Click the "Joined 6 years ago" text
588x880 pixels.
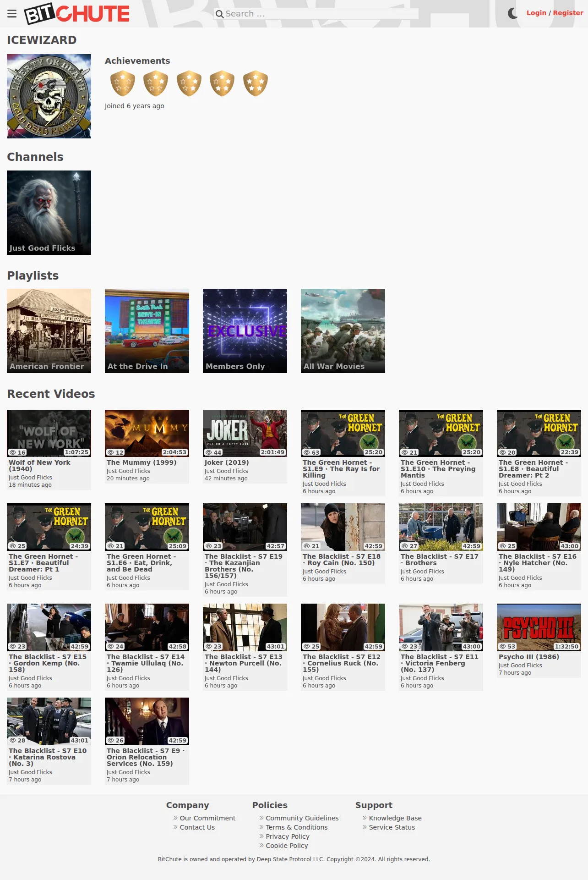(x=134, y=106)
